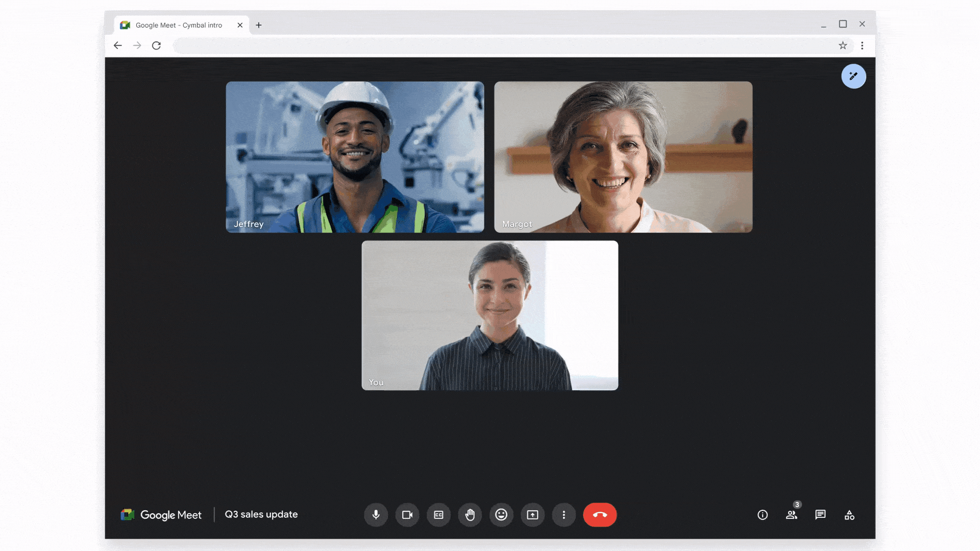Click on Margot's video tile
Screen dimensions: 980x551
click(x=623, y=157)
